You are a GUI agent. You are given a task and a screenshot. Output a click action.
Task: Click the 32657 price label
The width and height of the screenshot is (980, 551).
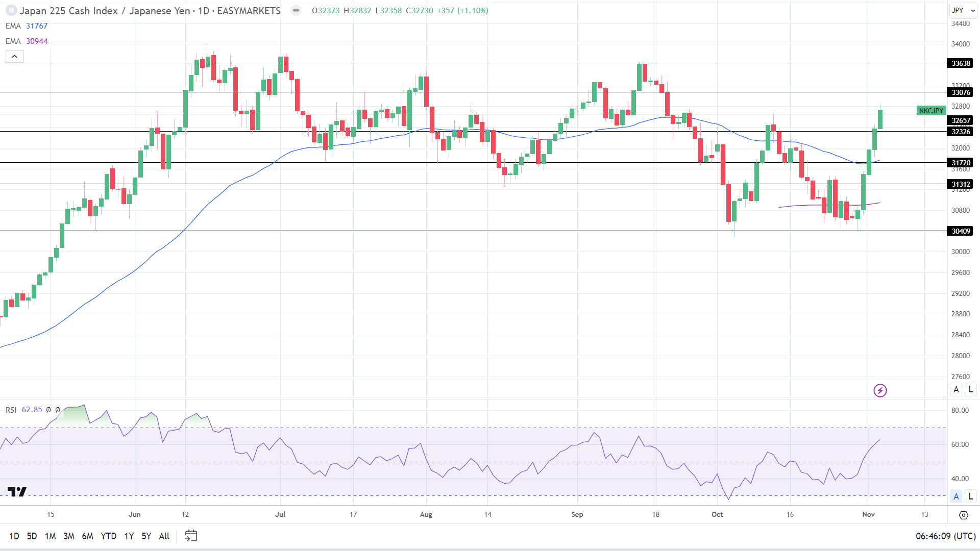click(961, 120)
